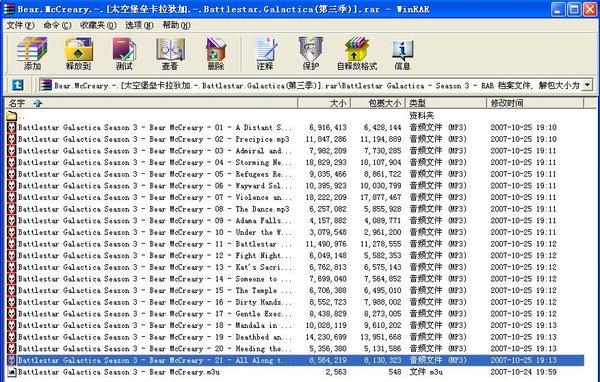
Task: Sort by 包裹大小 (Packed size) column header
Action: (378, 103)
